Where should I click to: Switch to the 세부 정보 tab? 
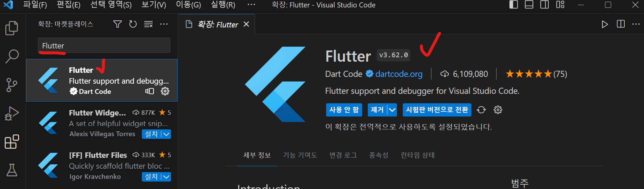[257, 155]
